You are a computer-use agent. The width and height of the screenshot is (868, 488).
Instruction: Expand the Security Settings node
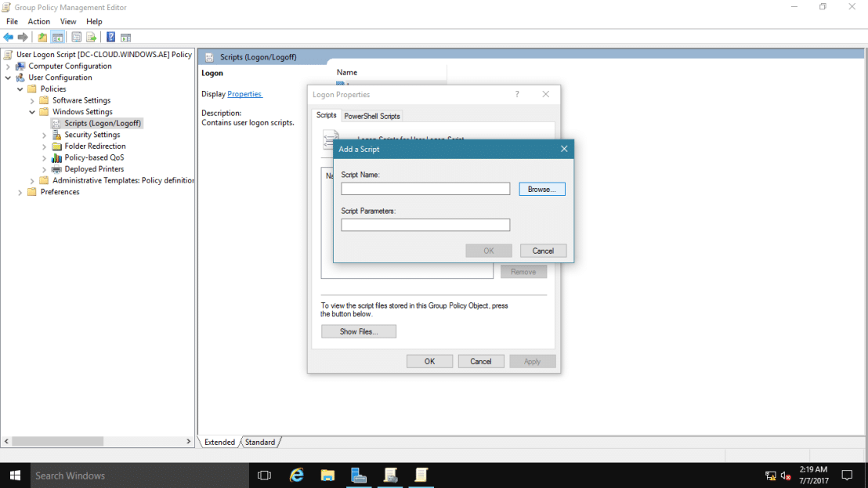coord(45,135)
